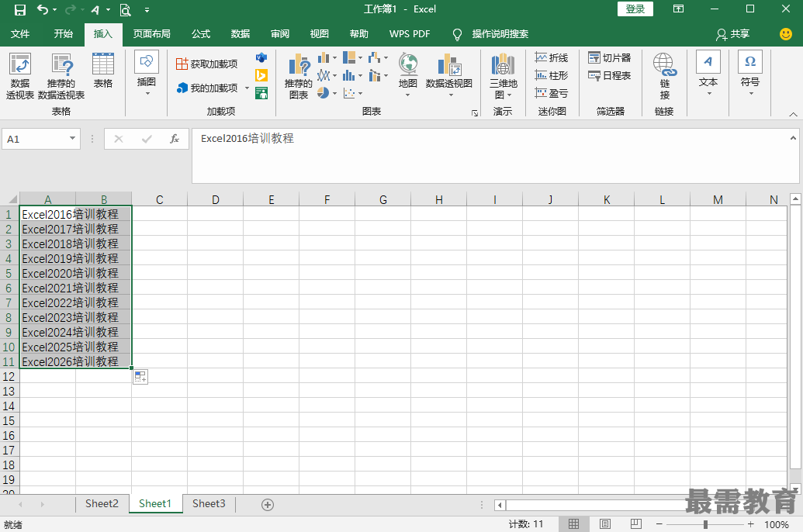
Task: Switch to the Formulas (公式) tab
Action: pyautogui.click(x=201, y=34)
